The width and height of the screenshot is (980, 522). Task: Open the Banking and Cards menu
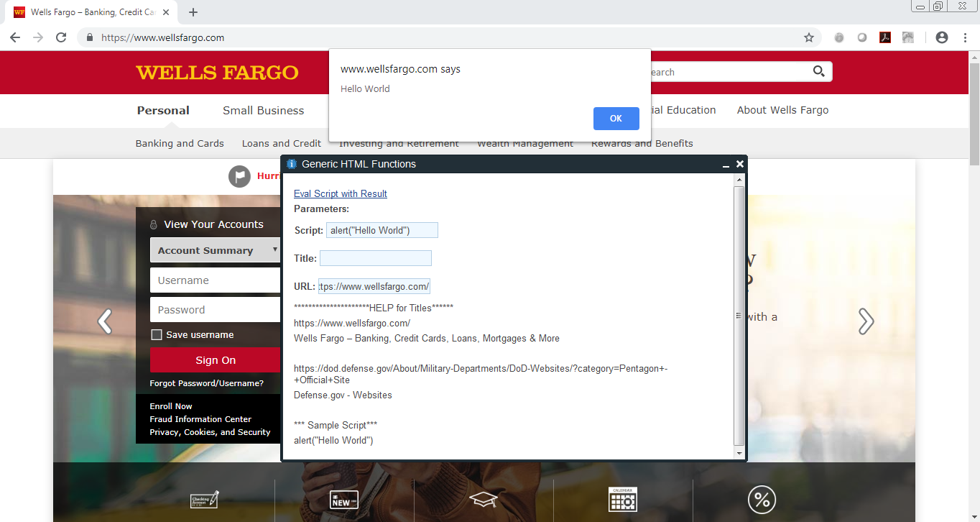pos(180,143)
